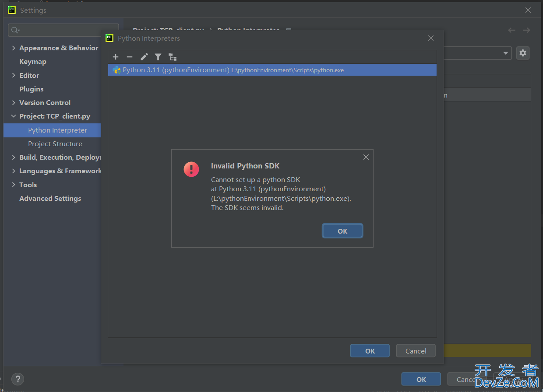
Task: Click the forward navigation arrow in Settings
Action: coord(526,30)
